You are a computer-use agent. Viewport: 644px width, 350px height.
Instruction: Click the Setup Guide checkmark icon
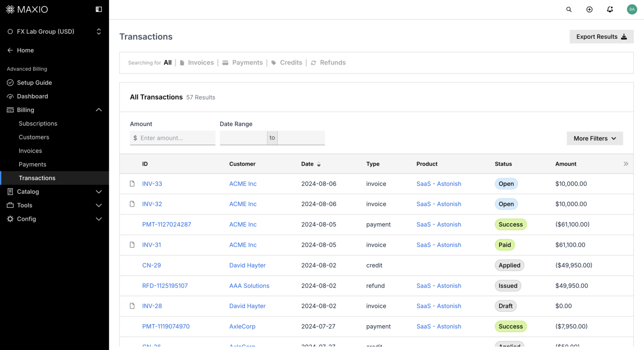(10, 82)
